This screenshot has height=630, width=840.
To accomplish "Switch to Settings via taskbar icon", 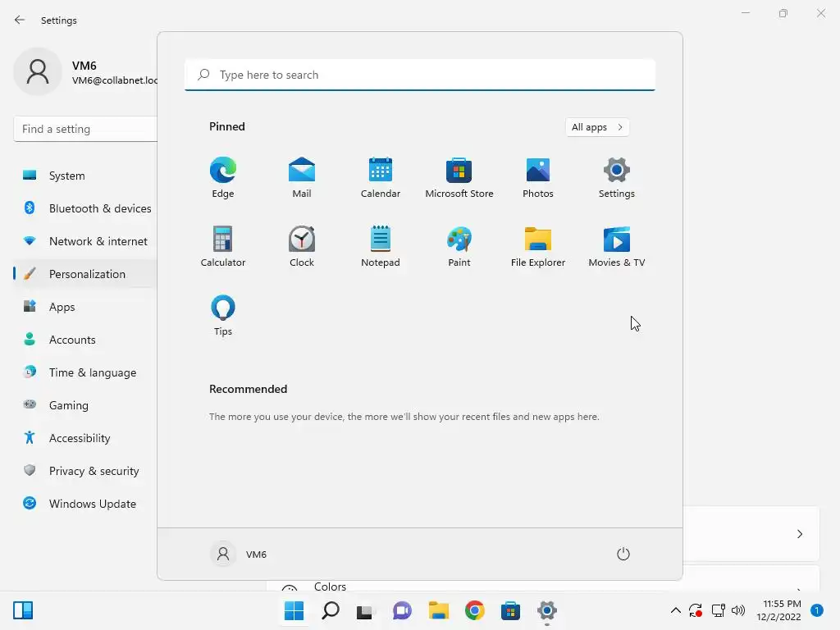I will click(x=547, y=610).
